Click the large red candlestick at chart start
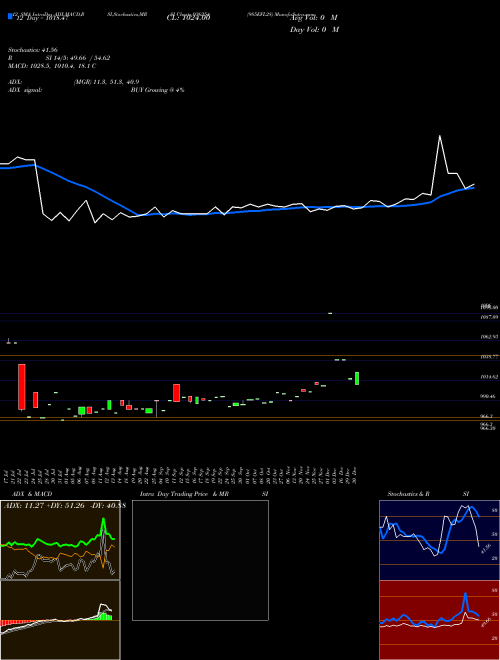This screenshot has height=660, width=500. [x=21, y=386]
